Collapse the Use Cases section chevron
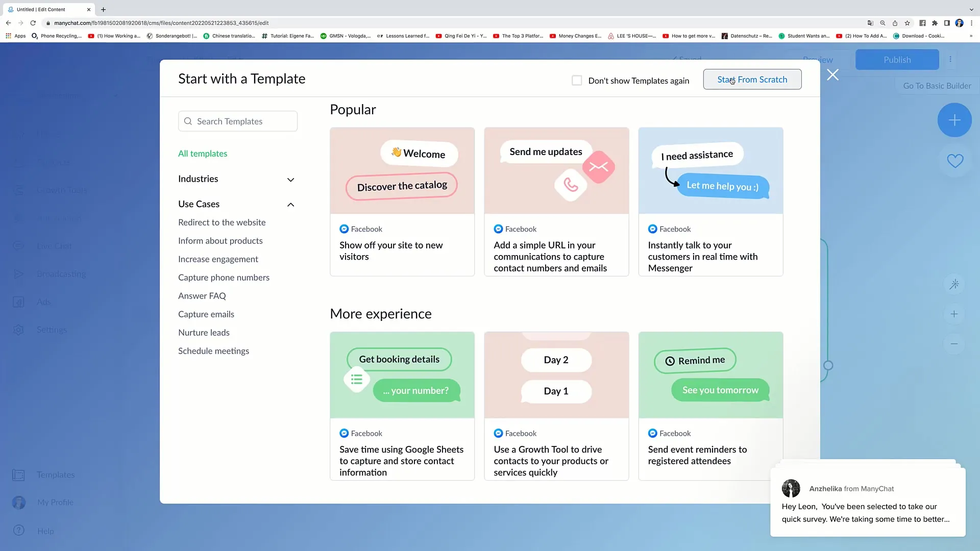This screenshot has height=551, width=980. [290, 205]
